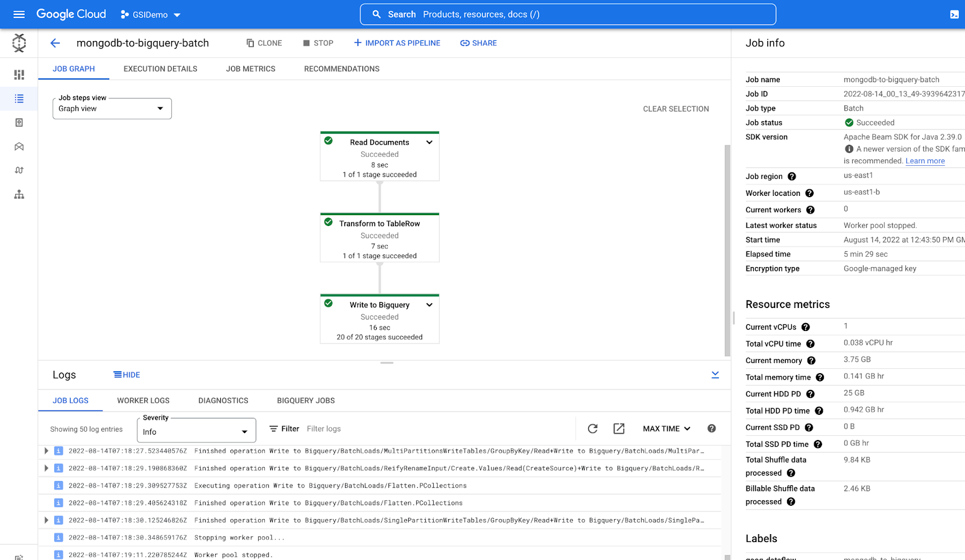Image resolution: width=965 pixels, height=560 pixels.
Task: Open the GSIDemo project selector
Action: pyautogui.click(x=150, y=14)
